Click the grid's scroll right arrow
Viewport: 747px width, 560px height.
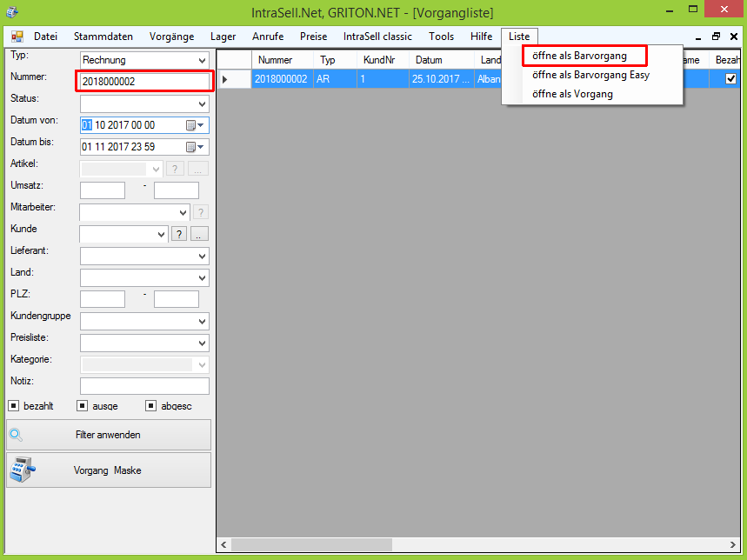(x=733, y=544)
